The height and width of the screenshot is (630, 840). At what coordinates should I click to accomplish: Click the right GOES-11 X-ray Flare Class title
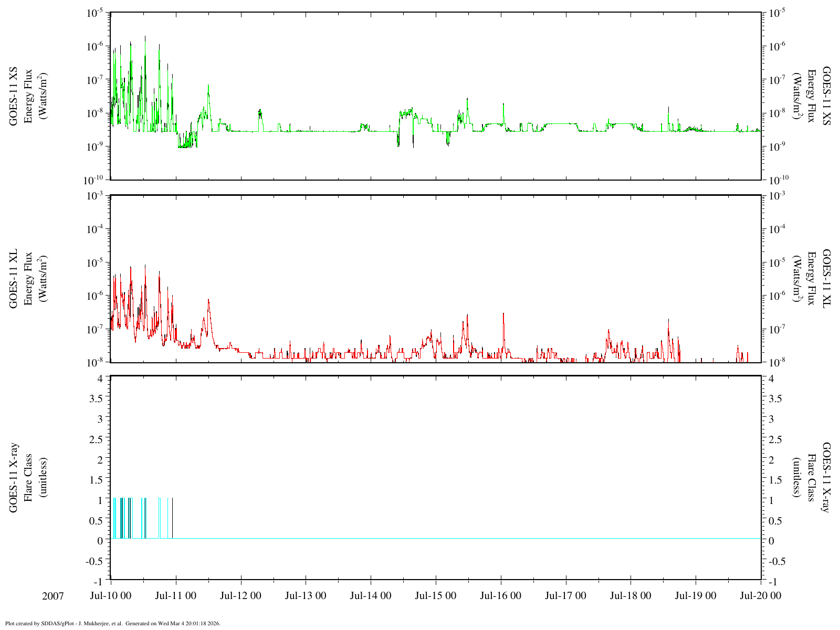point(812,478)
